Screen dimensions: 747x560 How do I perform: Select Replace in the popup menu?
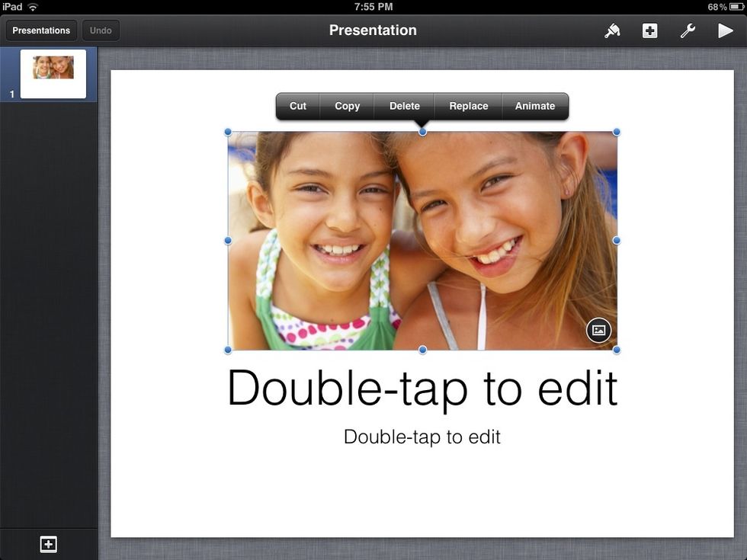[468, 106]
